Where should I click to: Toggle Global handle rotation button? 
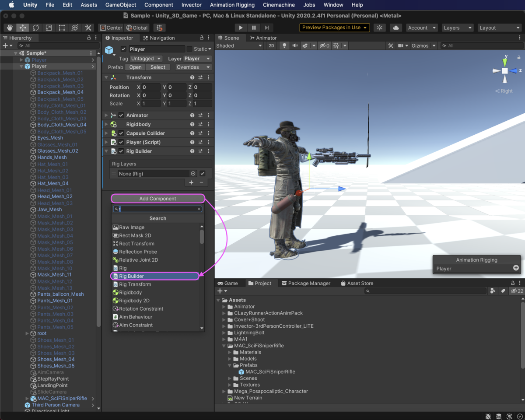[137, 28]
